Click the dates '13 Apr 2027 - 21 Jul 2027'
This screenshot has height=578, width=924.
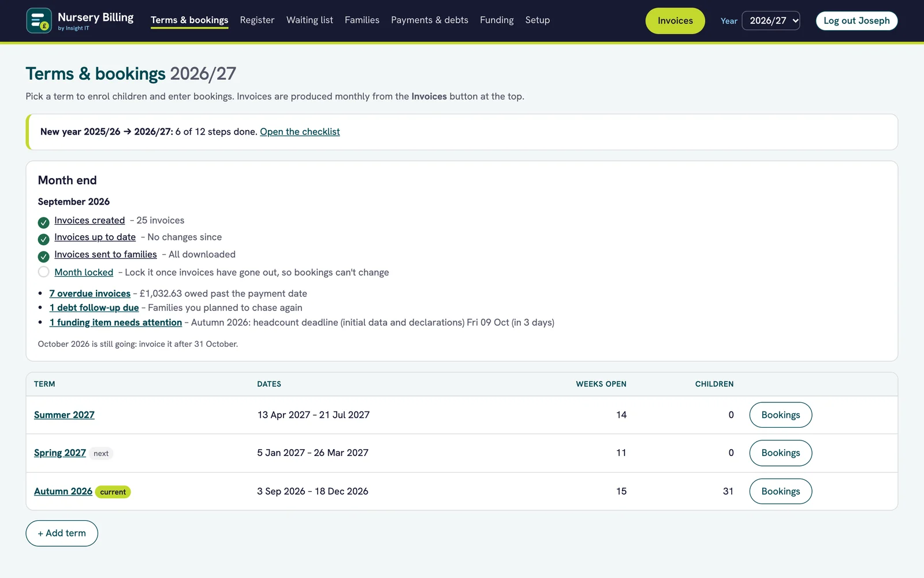coord(314,415)
